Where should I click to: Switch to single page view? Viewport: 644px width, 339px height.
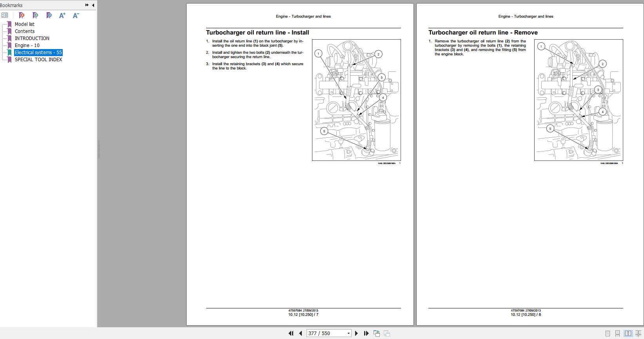608,333
